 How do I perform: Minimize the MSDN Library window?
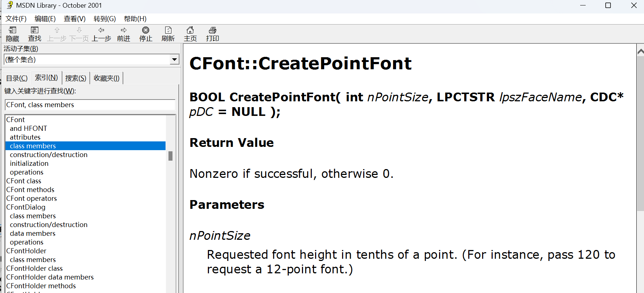coord(583,5)
